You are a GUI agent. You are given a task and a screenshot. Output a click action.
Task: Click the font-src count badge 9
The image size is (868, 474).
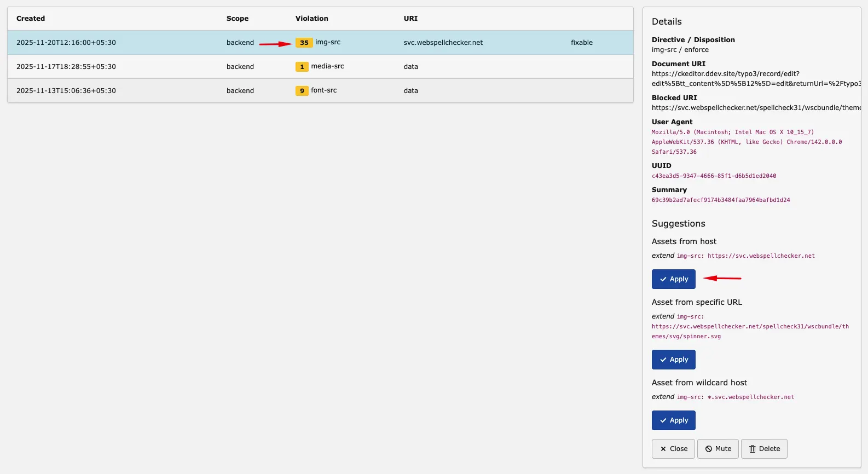(x=302, y=91)
